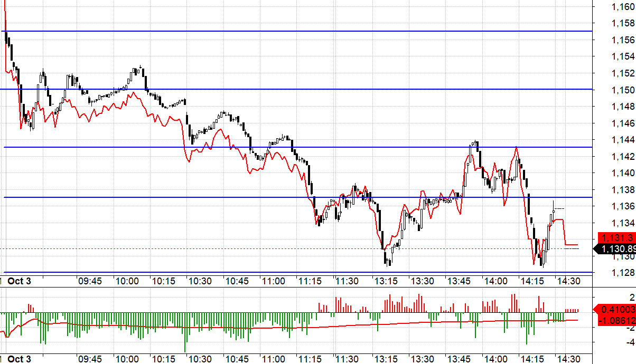Click 11:00 on the indicator panel time axis
Screen dimensions: 636x364
(x=274, y=359)
